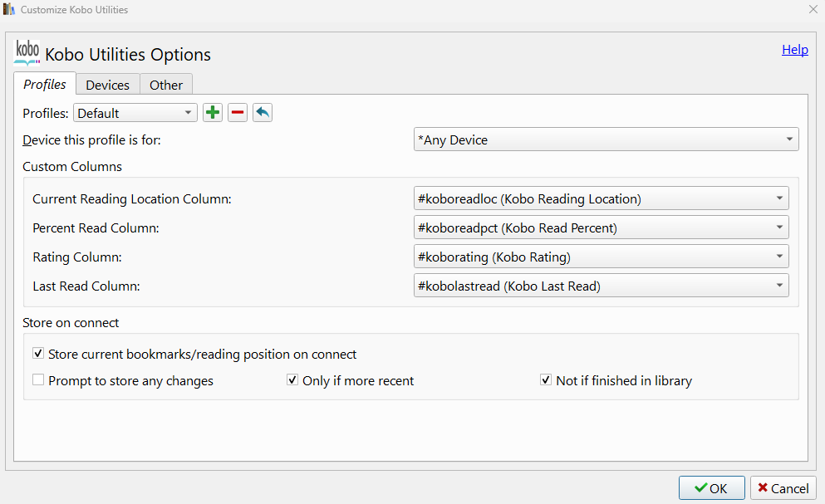
Task: Open the Help link
Action: click(794, 50)
